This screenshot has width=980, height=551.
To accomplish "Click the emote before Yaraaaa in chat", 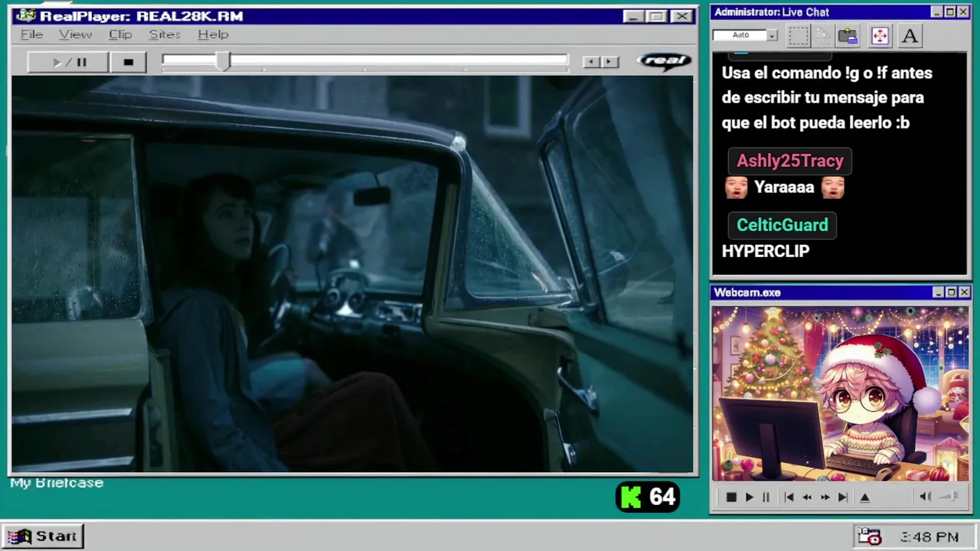I will pyautogui.click(x=736, y=187).
